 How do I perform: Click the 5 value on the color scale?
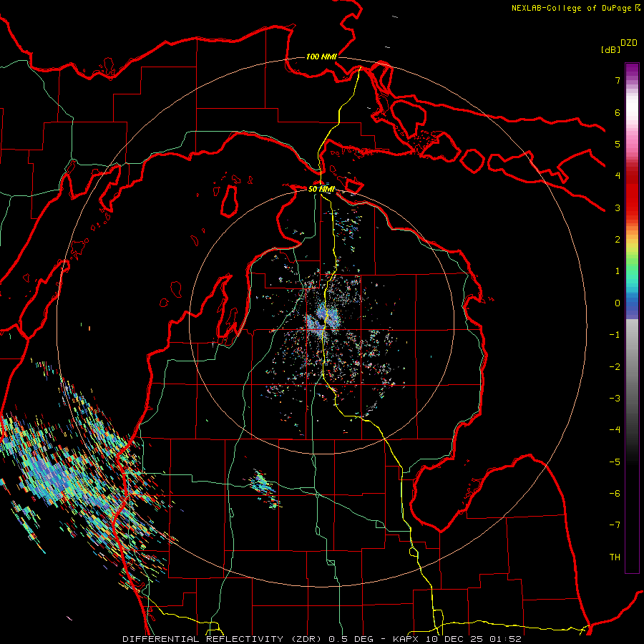(x=618, y=144)
